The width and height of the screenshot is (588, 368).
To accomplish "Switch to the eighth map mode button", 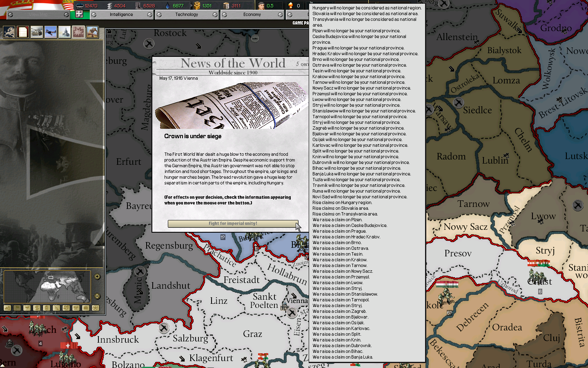I will pos(76,308).
